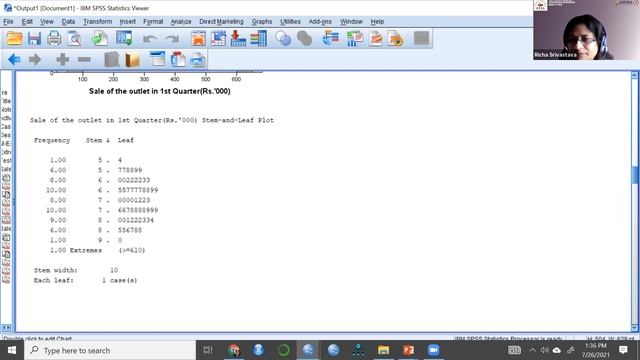Open the Transform menu
The width and height of the screenshot is (640, 360).
[x=97, y=22]
